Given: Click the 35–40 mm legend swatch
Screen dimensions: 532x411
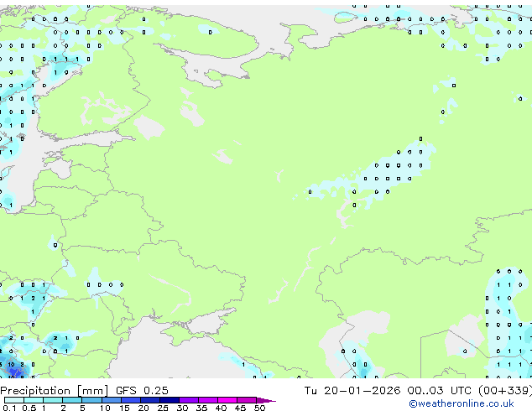Looking at the screenshot, I should [x=208, y=400].
